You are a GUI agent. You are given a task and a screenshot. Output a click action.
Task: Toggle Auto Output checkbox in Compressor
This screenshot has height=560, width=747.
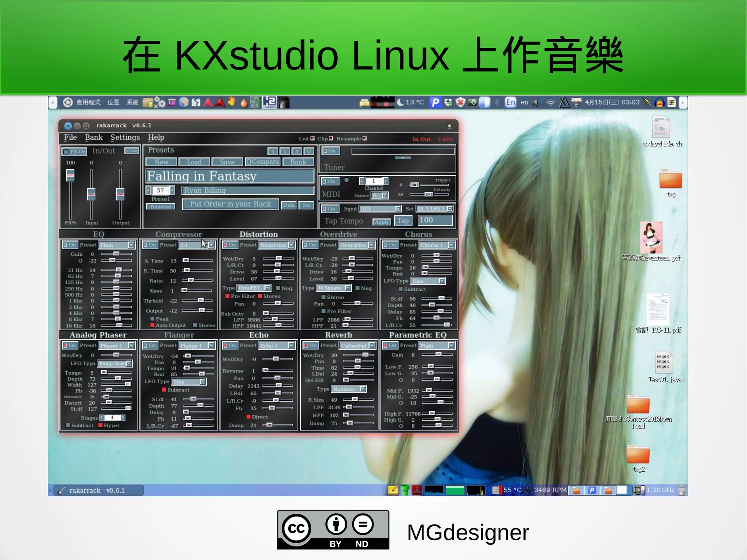pos(152,325)
